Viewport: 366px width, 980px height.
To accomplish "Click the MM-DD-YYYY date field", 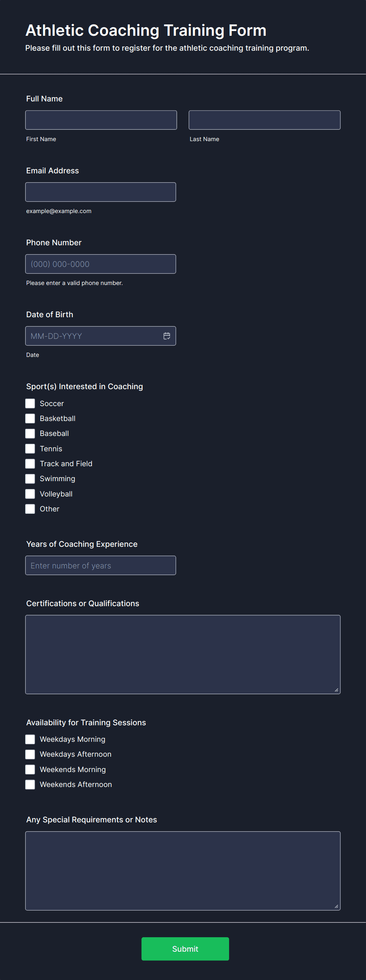I will coord(101,336).
